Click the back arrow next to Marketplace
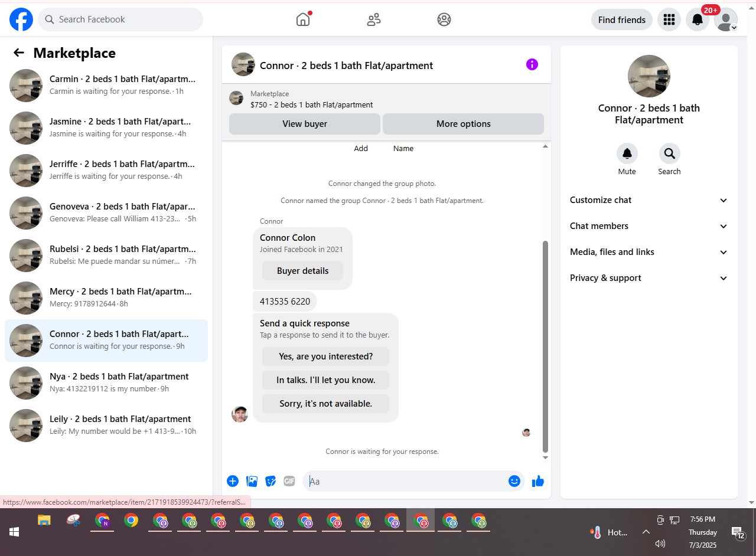This screenshot has width=756, height=556. [x=19, y=53]
